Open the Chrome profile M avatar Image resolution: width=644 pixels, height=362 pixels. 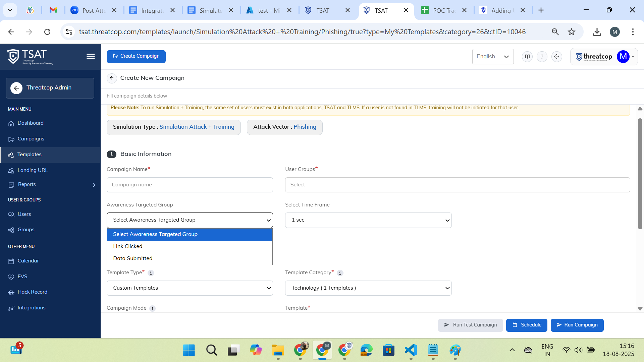615,32
